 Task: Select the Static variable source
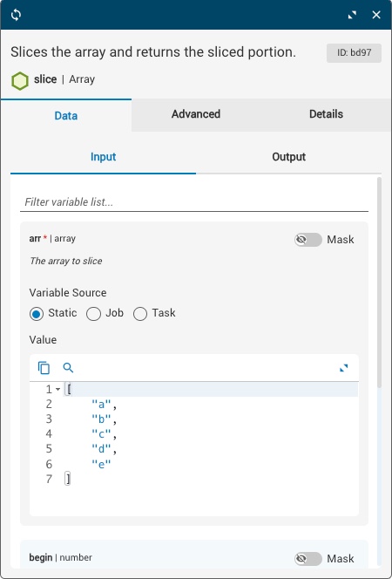pyautogui.click(x=37, y=314)
